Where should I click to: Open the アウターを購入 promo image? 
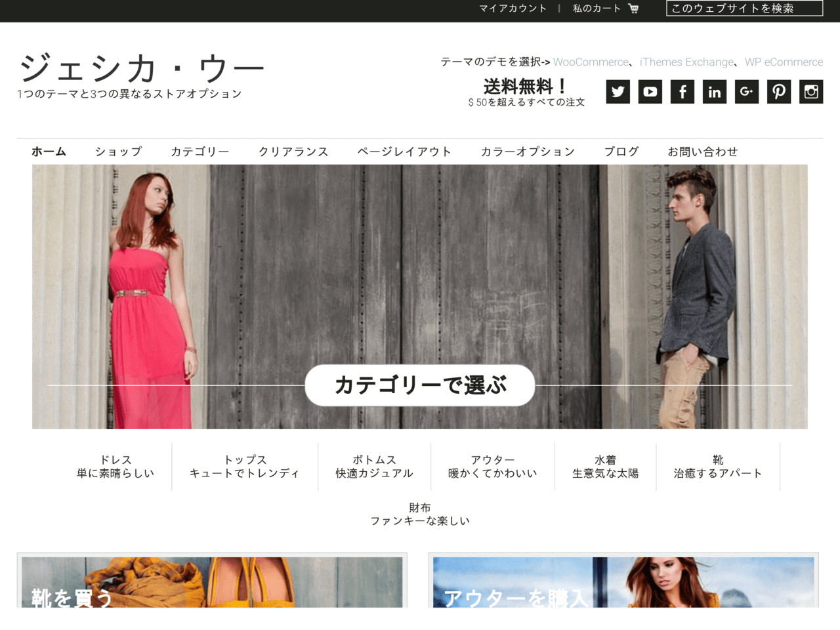pos(623,582)
